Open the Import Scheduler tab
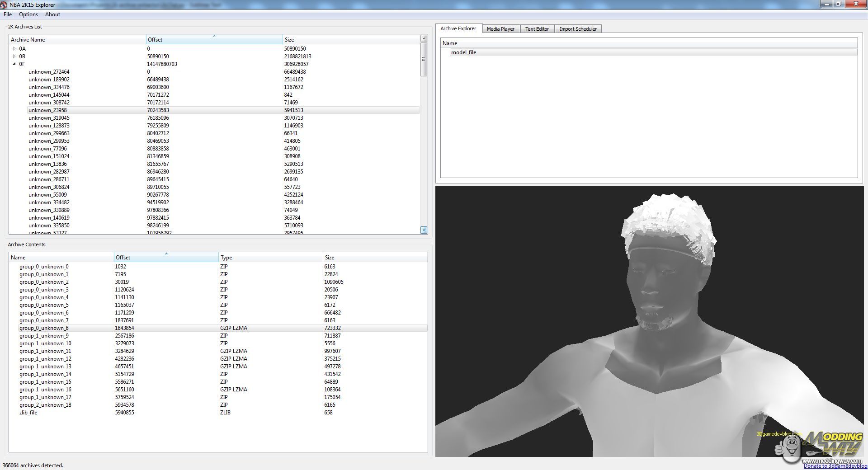868x470 pixels. pos(578,29)
